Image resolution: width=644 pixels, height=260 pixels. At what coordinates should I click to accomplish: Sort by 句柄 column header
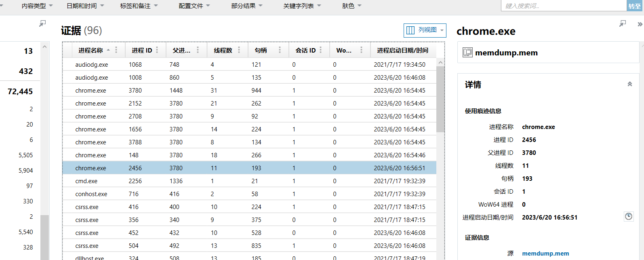(x=261, y=50)
